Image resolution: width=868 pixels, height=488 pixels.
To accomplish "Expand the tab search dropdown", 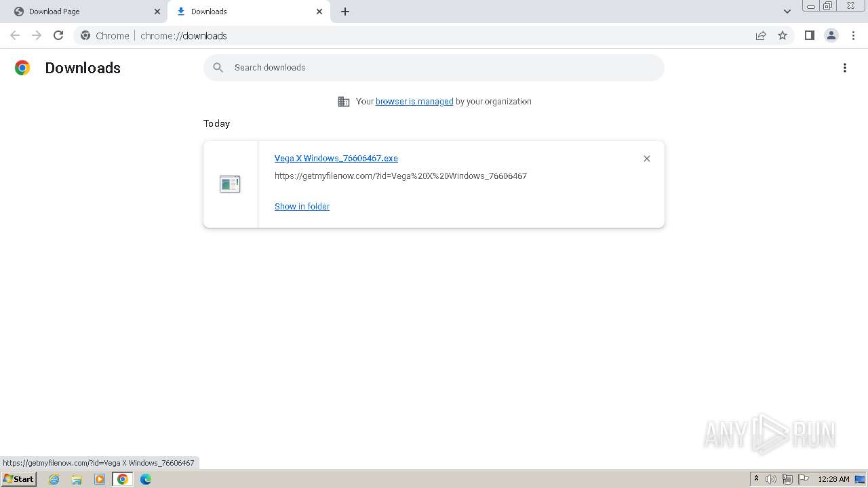I will pyautogui.click(x=787, y=12).
